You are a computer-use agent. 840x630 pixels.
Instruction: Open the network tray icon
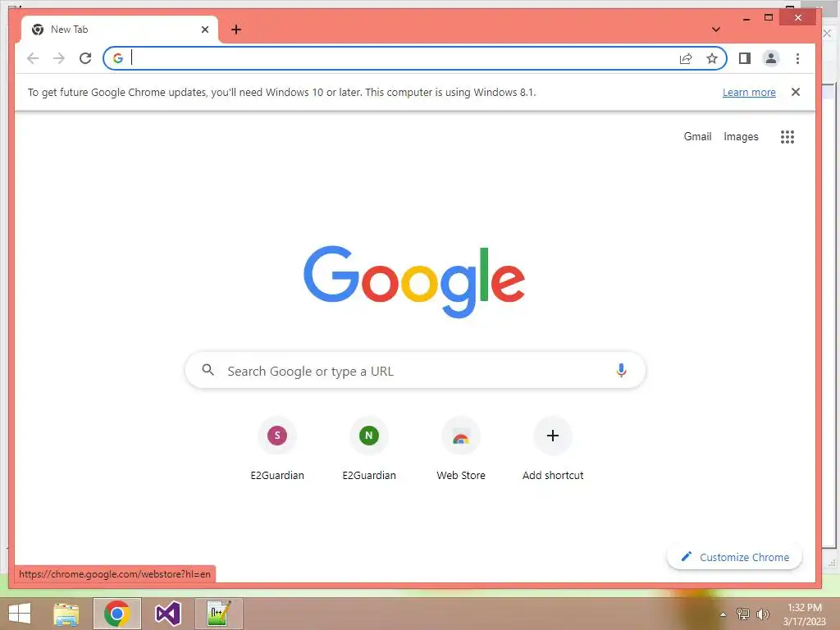tap(743, 614)
